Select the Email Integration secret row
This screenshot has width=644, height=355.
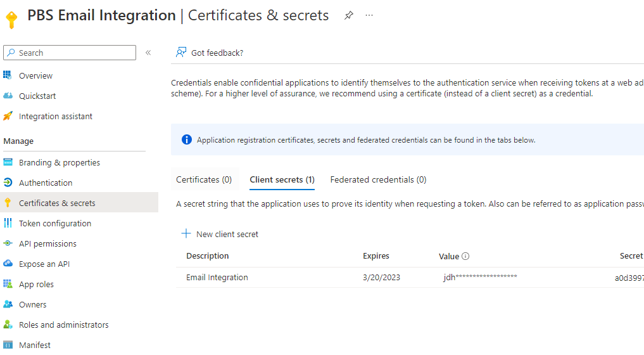coord(217,277)
